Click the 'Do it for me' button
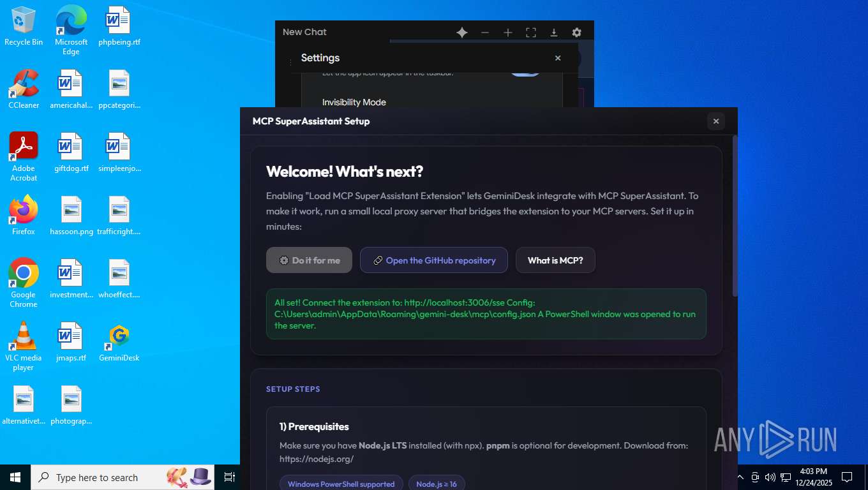 (x=309, y=260)
